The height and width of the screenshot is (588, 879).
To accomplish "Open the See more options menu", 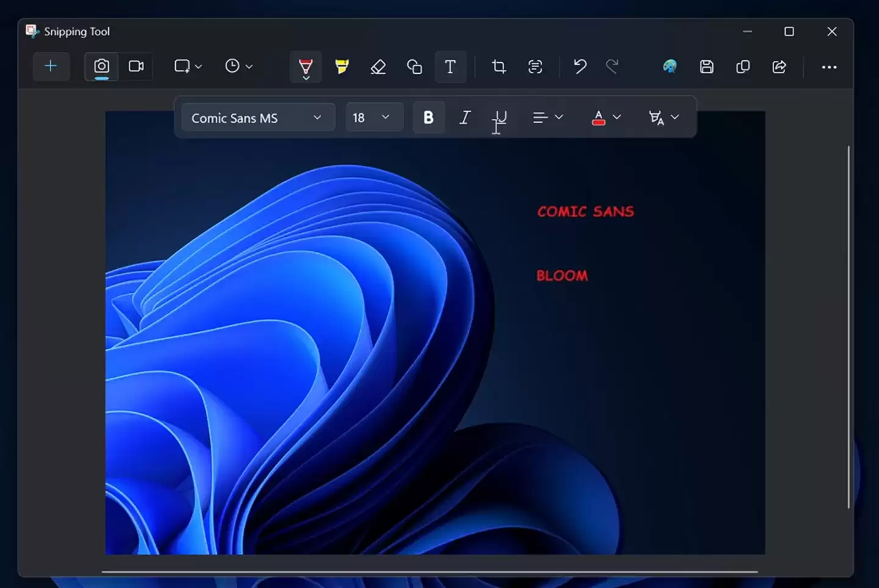I will 828,67.
